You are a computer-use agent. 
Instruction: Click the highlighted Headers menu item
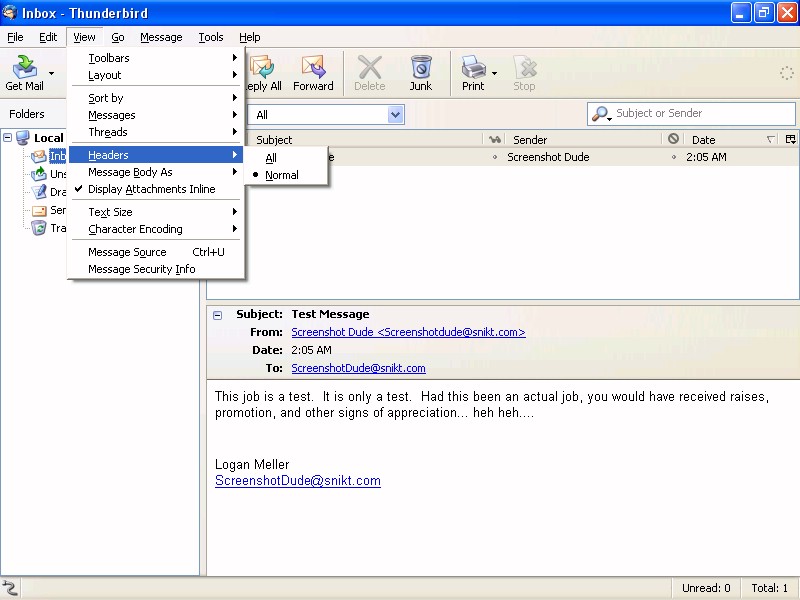point(156,155)
